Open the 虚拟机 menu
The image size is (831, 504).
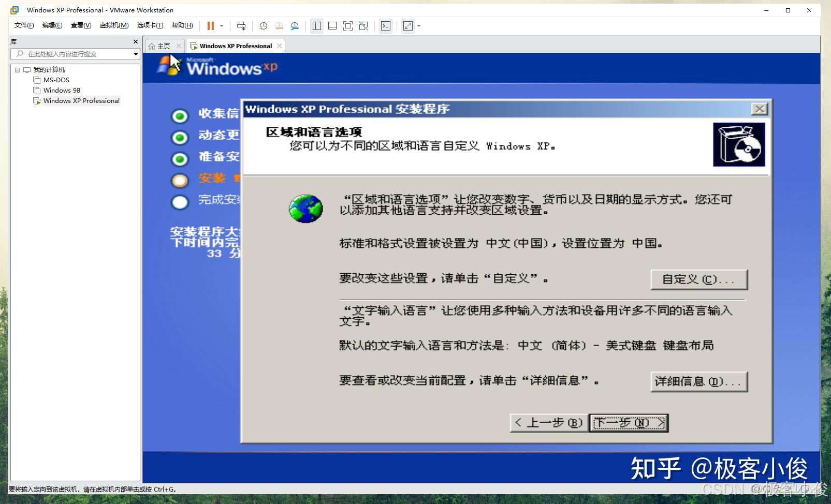point(115,25)
